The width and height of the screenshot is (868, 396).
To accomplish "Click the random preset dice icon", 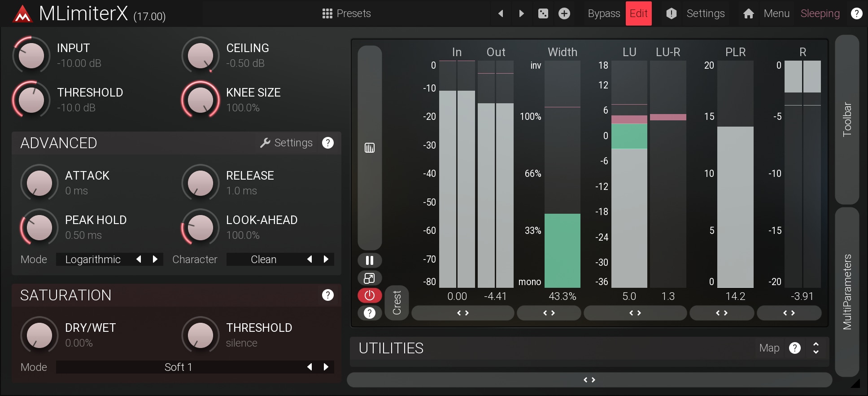I will [543, 13].
